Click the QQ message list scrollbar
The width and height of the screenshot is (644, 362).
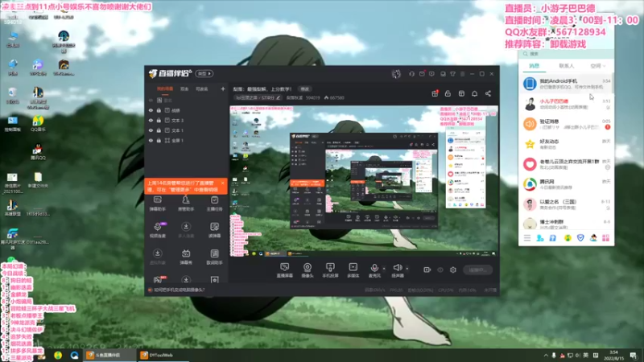point(613,82)
